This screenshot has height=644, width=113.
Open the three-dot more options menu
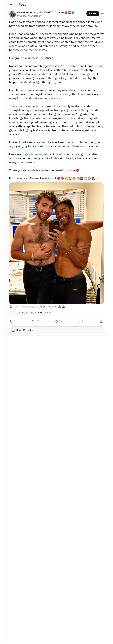point(102,14)
